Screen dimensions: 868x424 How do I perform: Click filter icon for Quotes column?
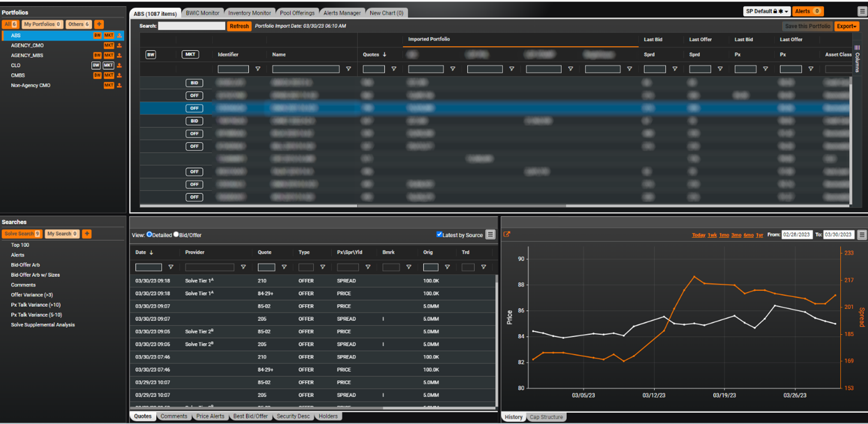click(x=394, y=69)
